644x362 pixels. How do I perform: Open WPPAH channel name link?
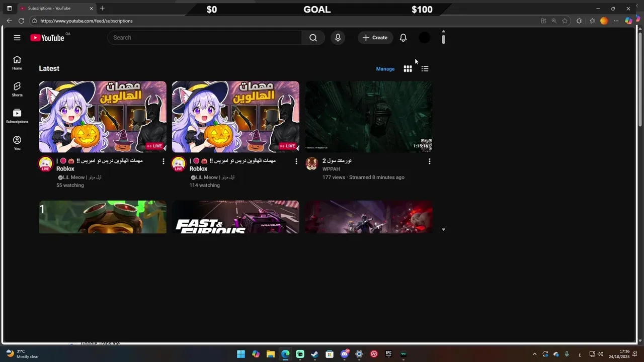pos(331,169)
